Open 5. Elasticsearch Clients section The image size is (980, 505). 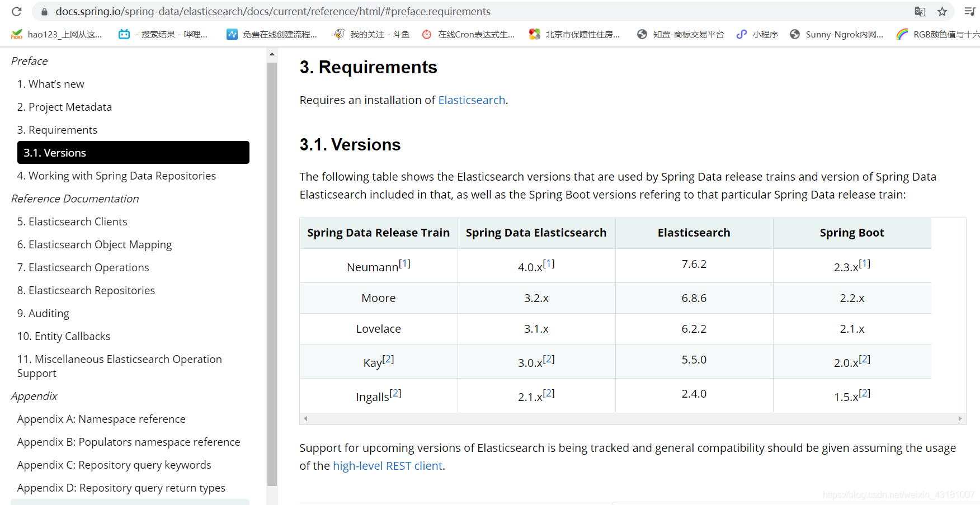[72, 221]
